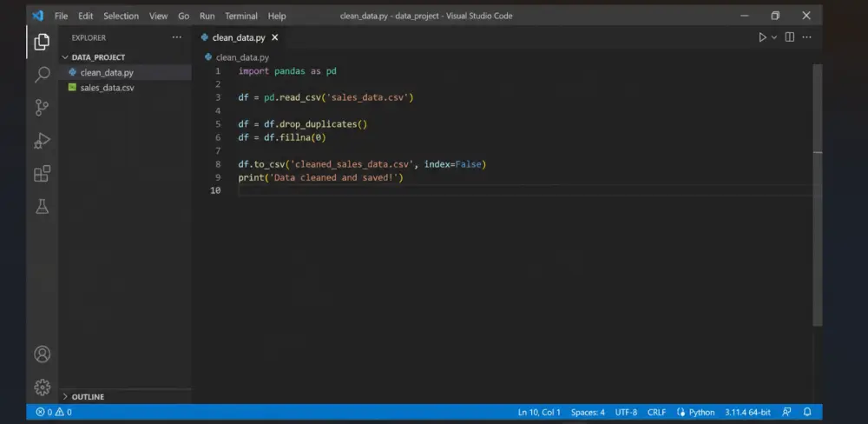
Task: Open sales_data.csv in the Explorer
Action: coord(107,88)
